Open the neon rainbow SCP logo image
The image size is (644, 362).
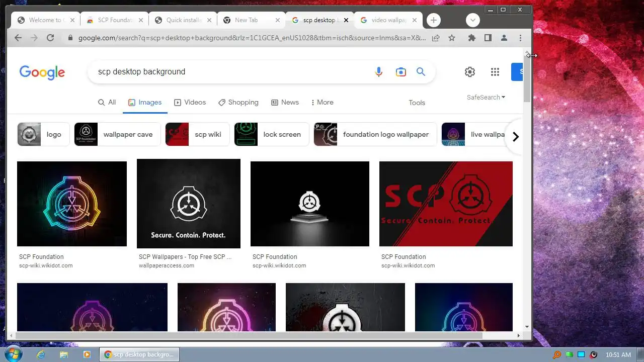point(72,204)
